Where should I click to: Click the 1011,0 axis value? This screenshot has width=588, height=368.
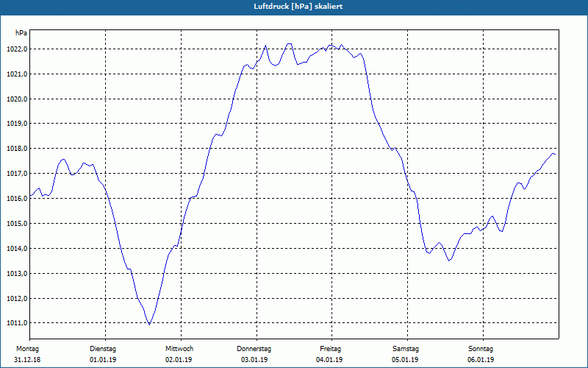[17, 323]
